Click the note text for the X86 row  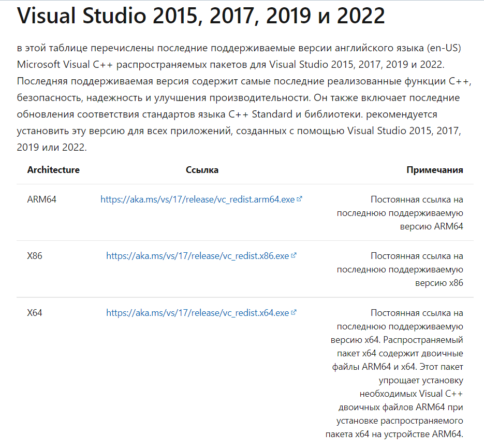[x=400, y=269]
